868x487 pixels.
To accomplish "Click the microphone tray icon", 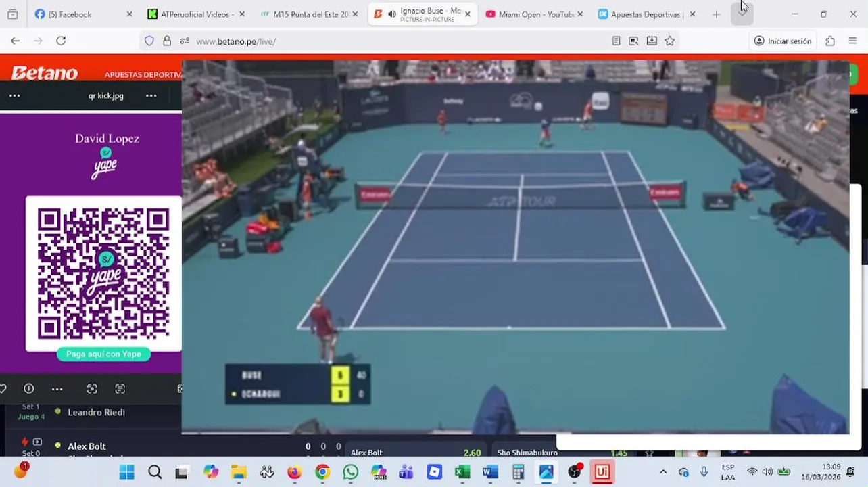I will tap(704, 472).
